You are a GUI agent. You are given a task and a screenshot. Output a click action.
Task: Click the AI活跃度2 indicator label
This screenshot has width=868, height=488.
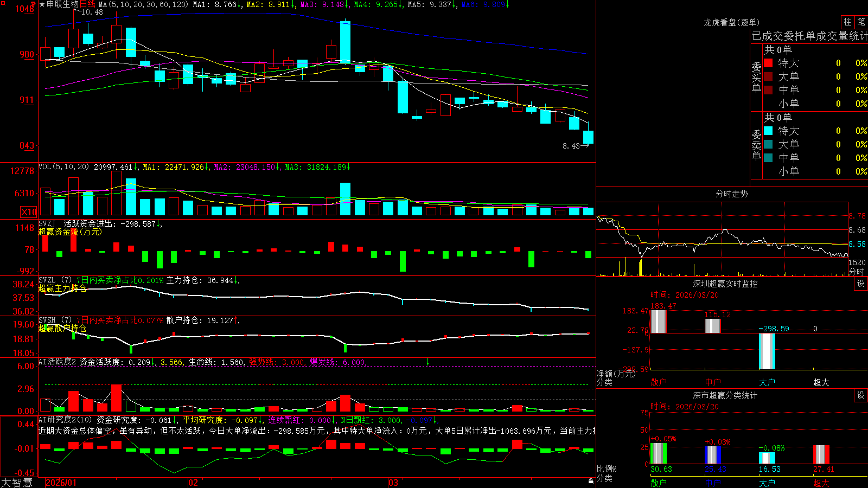pos(57,362)
